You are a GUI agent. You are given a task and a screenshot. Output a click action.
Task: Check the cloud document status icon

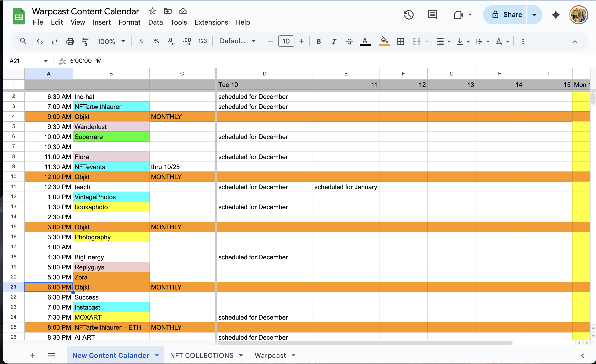coord(183,11)
